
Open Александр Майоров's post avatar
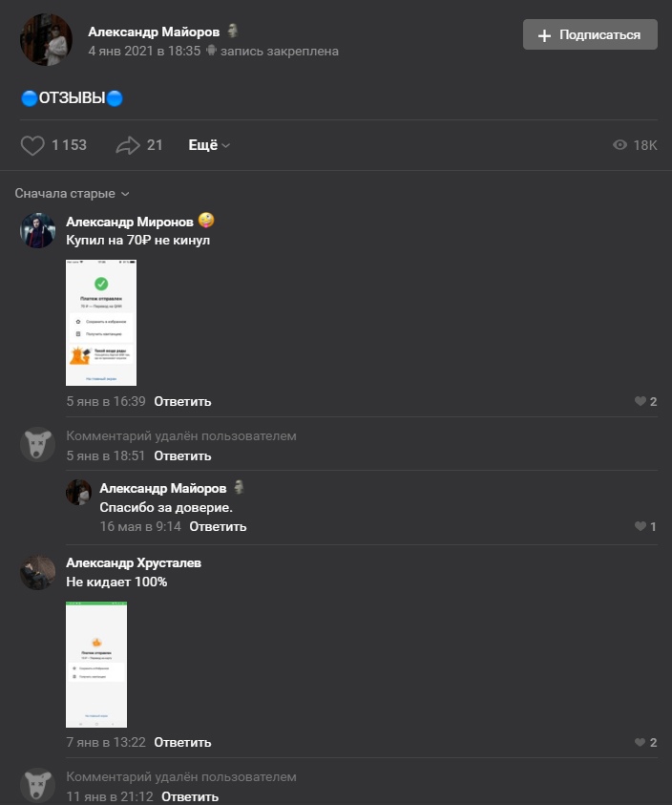coord(46,40)
